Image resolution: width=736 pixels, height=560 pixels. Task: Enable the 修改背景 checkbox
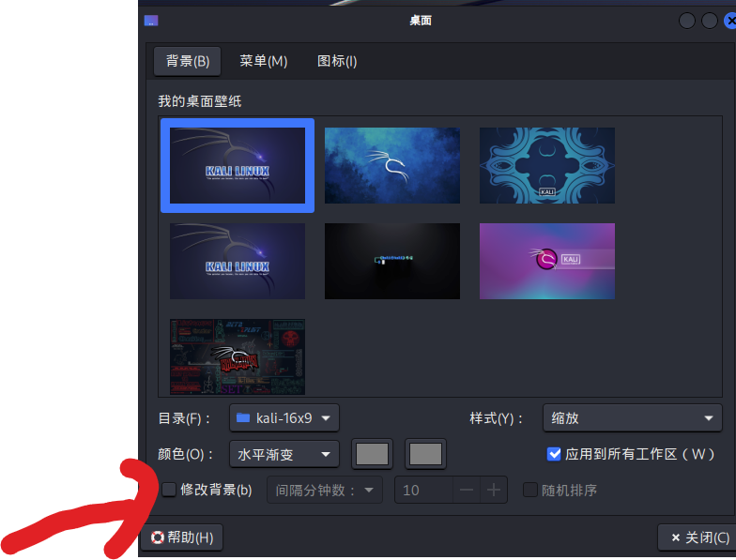[x=169, y=490]
